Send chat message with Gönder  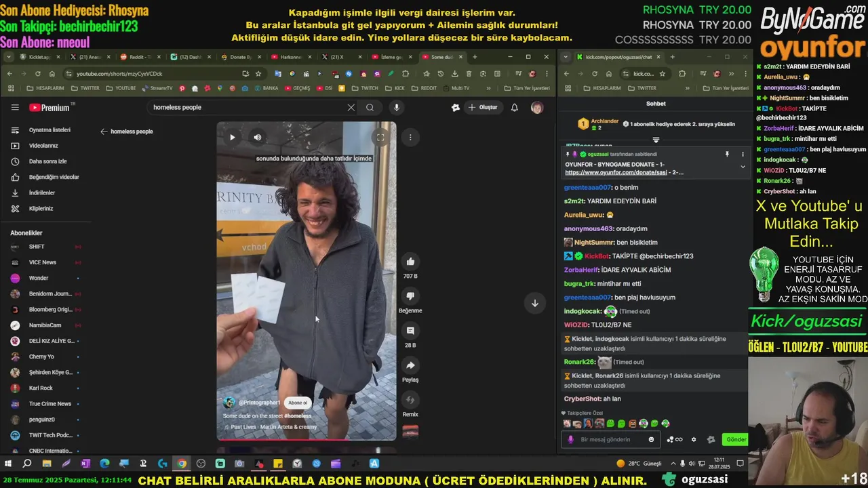click(736, 439)
